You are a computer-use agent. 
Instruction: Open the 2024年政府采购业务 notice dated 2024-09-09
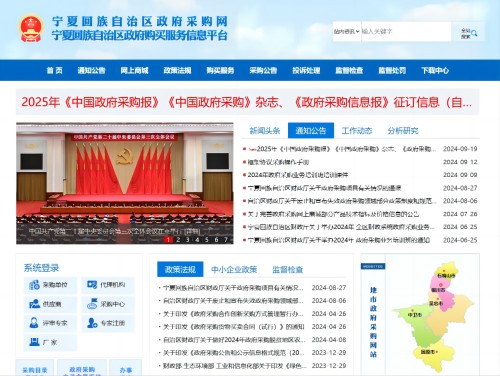(x=298, y=175)
